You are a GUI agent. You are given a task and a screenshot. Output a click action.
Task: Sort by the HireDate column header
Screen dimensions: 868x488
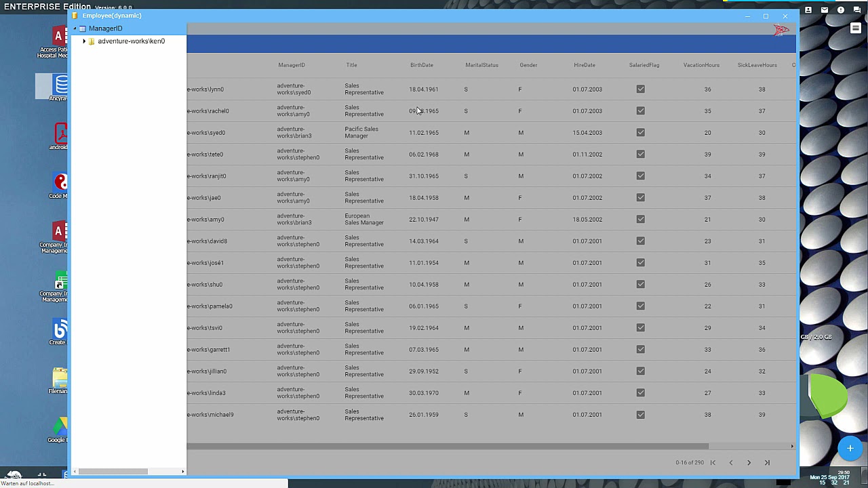[585, 65]
